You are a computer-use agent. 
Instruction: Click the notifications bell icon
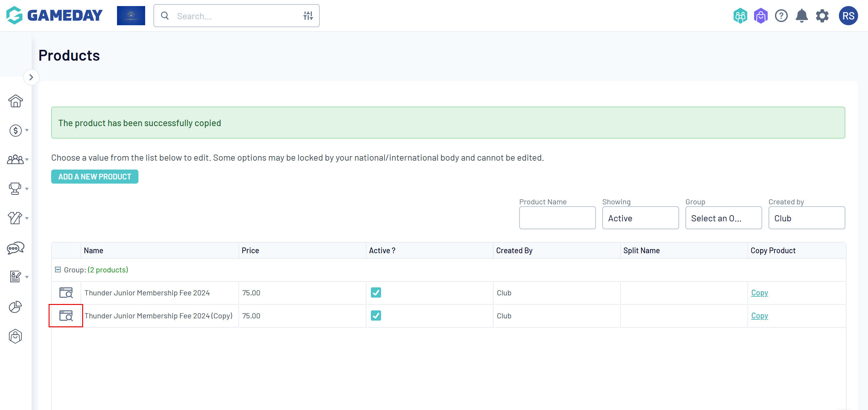(x=802, y=16)
